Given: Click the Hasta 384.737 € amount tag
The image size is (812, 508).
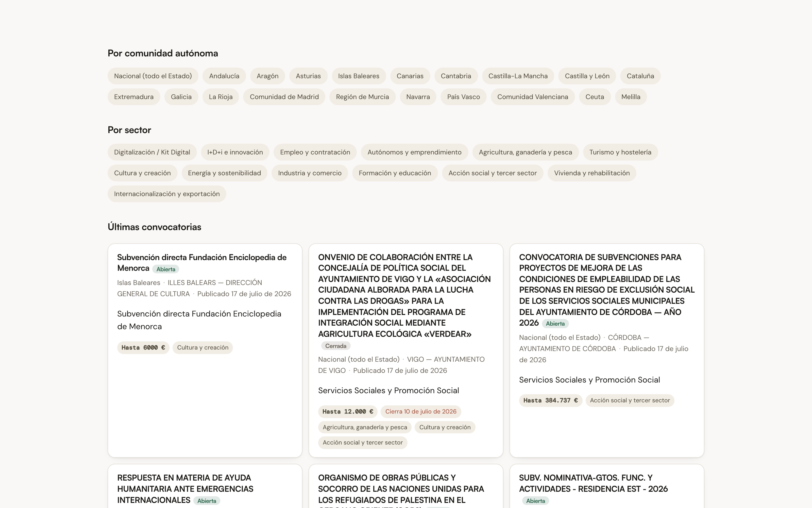Looking at the screenshot, I should (x=551, y=401).
